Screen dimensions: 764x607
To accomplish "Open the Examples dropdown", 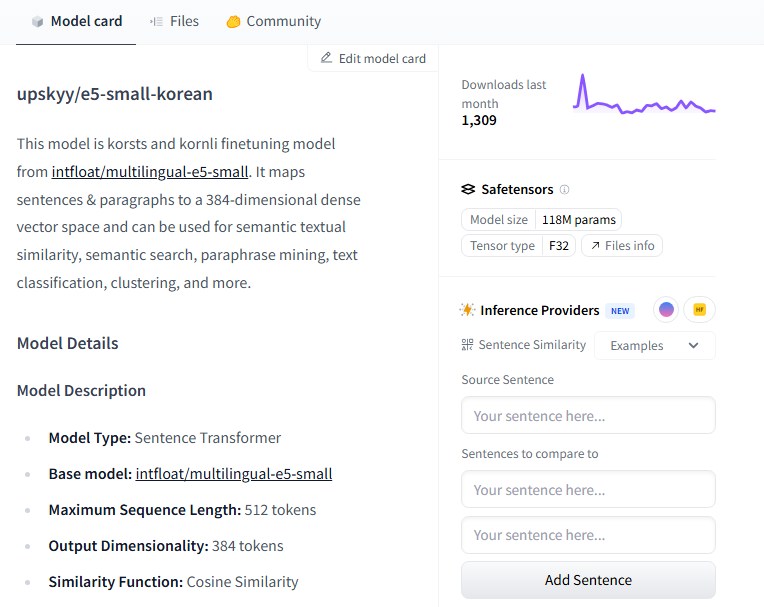I will pyautogui.click(x=655, y=346).
